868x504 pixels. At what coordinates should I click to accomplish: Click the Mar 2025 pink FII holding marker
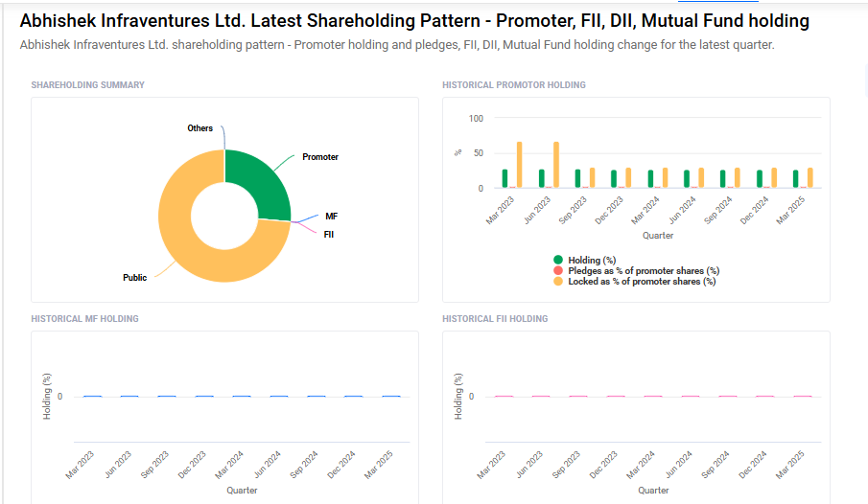(x=803, y=396)
